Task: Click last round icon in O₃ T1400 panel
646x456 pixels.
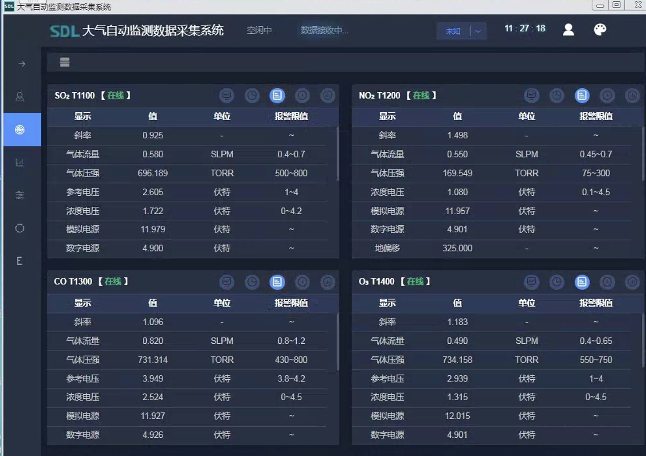Action: [632, 282]
